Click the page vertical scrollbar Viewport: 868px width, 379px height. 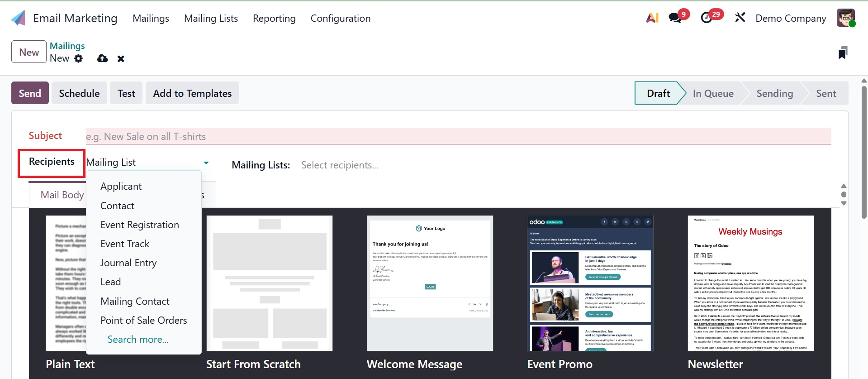[864, 152]
